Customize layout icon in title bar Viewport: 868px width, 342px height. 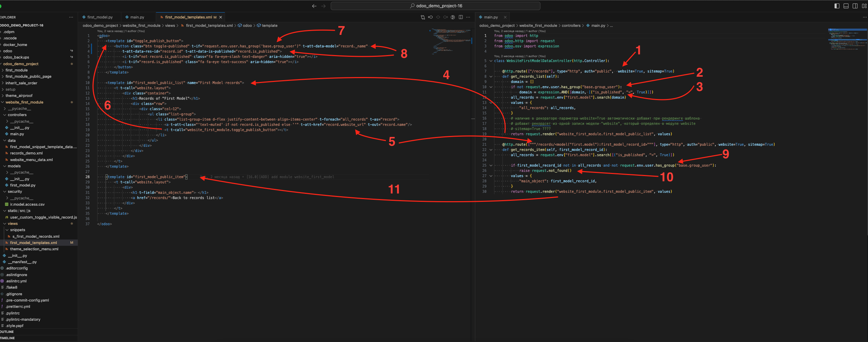pyautogui.click(x=864, y=6)
